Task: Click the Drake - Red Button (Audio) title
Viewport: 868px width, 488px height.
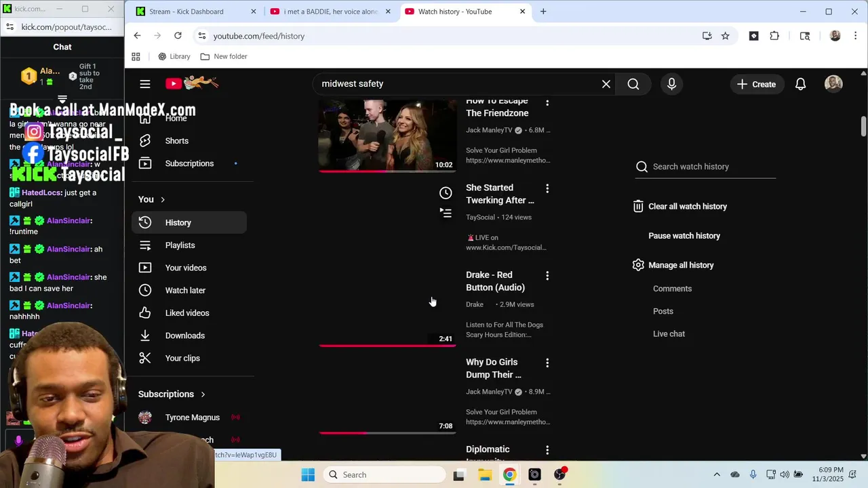Action: [x=495, y=281]
